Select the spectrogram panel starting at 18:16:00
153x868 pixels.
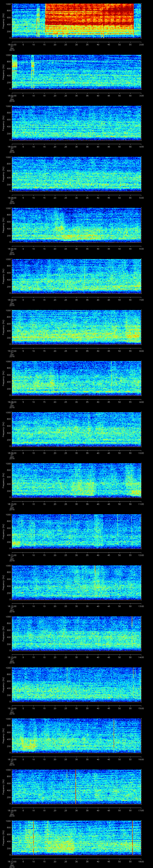(x=76, y=786)
